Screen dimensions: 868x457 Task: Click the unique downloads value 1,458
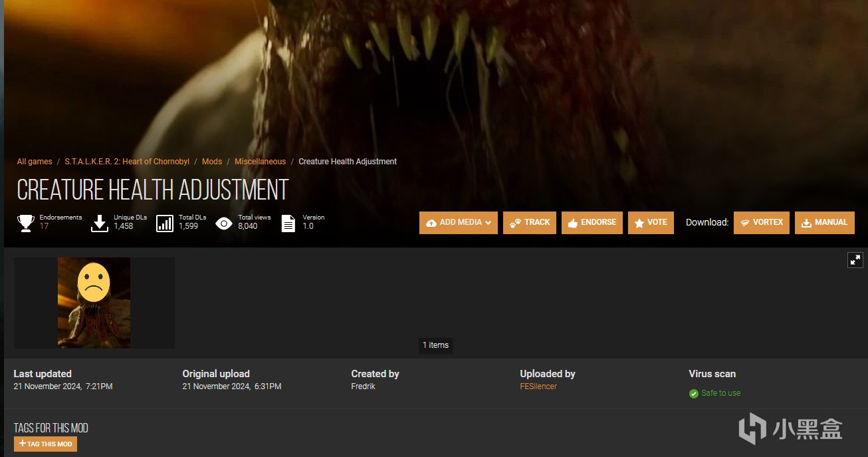124,226
